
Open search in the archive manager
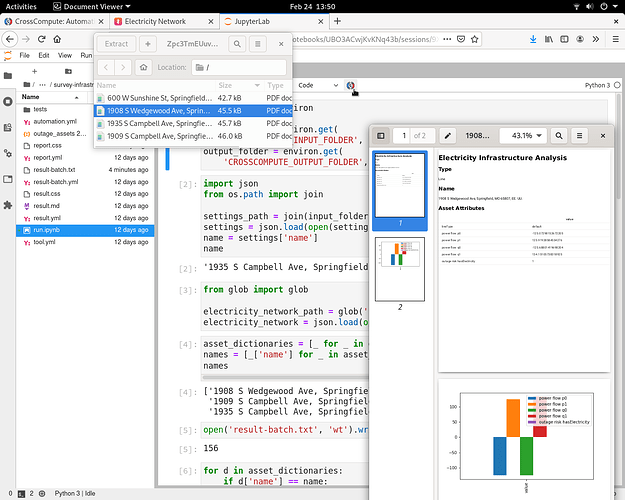coord(237,44)
